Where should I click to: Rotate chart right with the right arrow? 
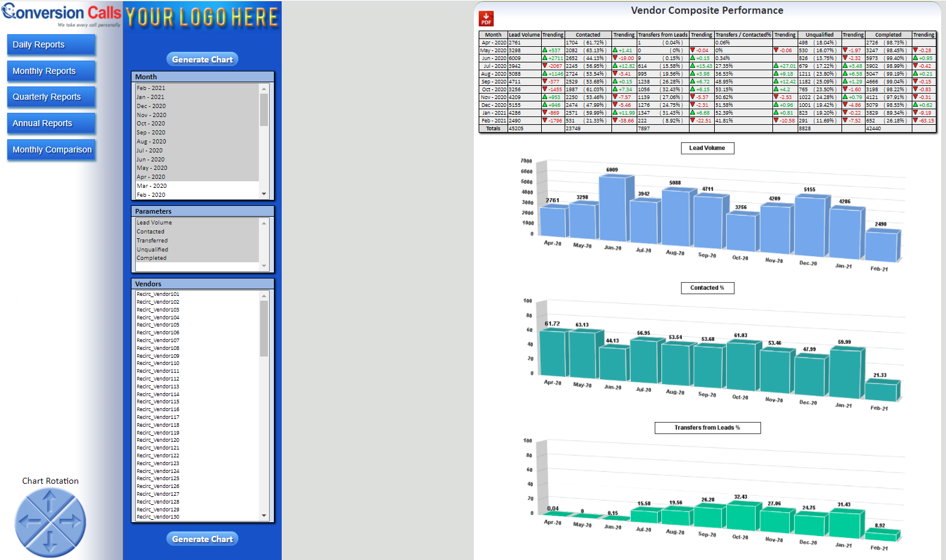(x=71, y=522)
